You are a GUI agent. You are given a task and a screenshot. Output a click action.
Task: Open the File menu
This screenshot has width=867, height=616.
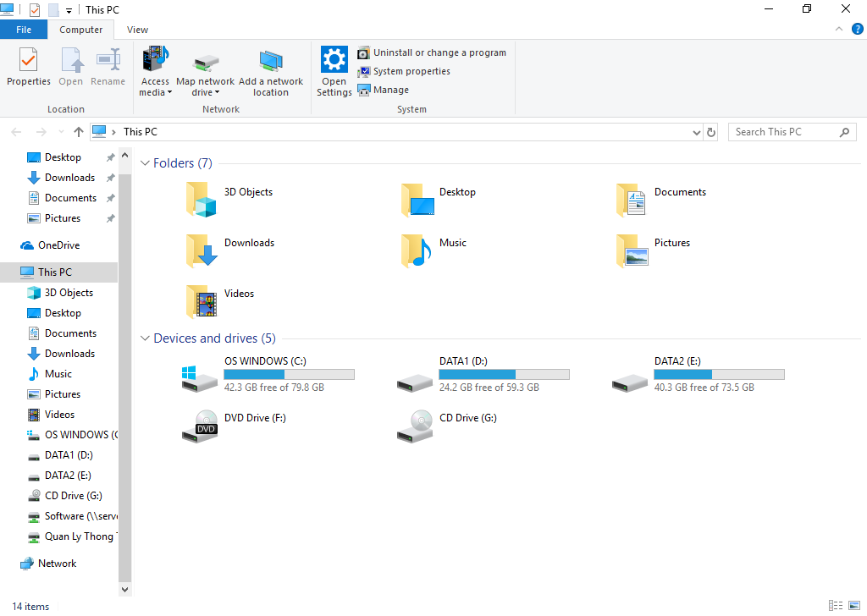point(24,30)
